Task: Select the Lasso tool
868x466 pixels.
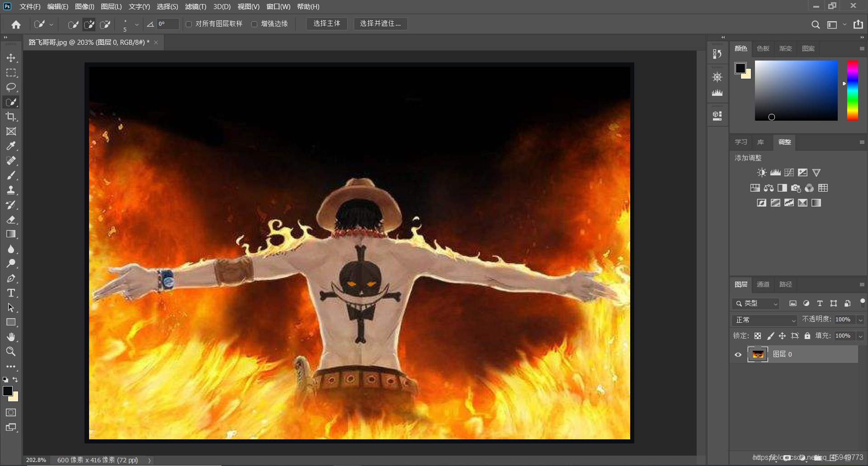Action: click(x=11, y=87)
